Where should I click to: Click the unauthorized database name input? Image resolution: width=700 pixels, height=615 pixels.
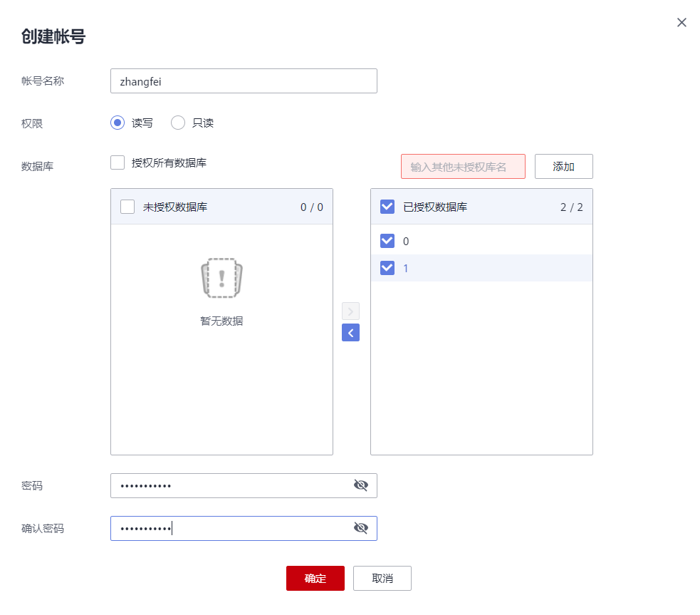[463, 167]
